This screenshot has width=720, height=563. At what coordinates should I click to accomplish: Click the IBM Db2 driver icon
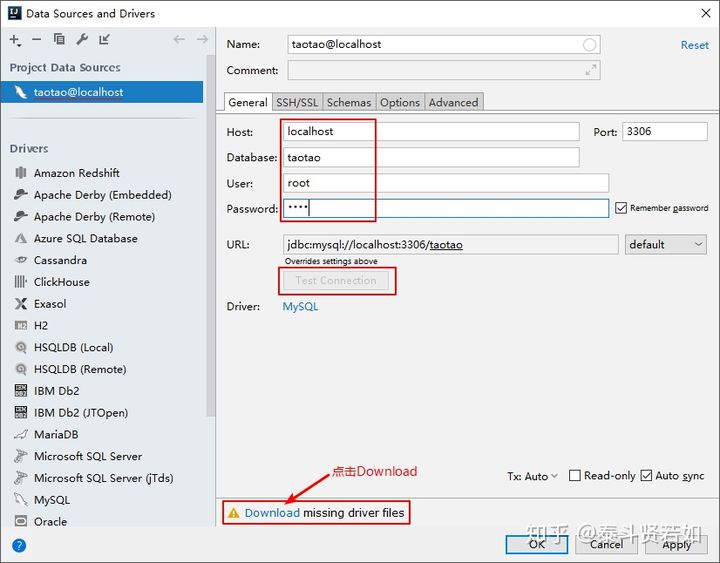21,390
